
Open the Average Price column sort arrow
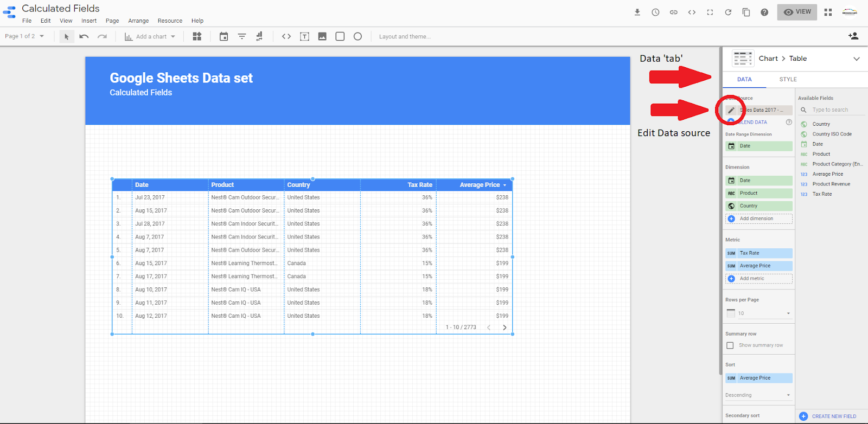[x=505, y=185]
